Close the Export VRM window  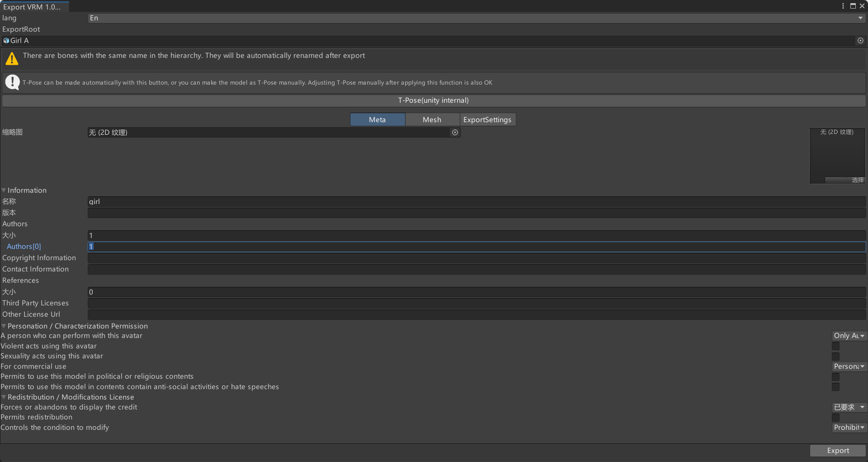(x=862, y=6)
